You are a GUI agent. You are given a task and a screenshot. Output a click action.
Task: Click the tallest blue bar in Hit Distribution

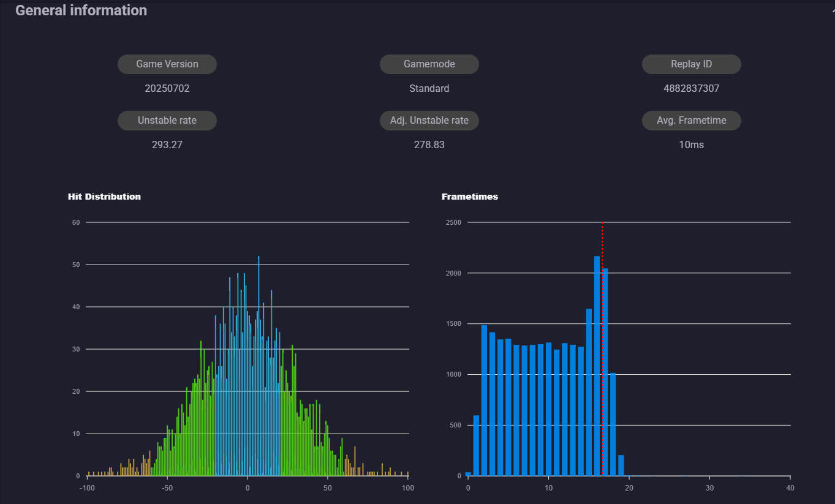point(259,366)
